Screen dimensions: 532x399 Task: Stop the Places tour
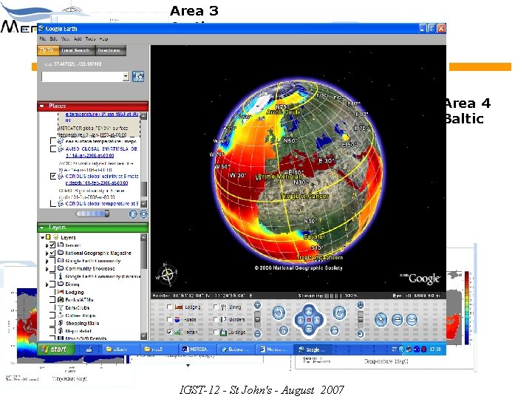pyautogui.click(x=144, y=214)
